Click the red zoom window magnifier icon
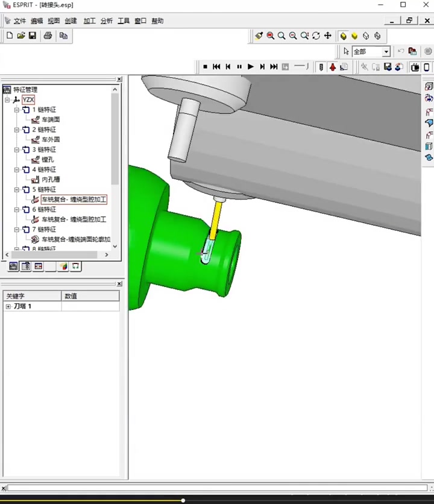Viewport: 434px width, 504px height. coord(271,36)
